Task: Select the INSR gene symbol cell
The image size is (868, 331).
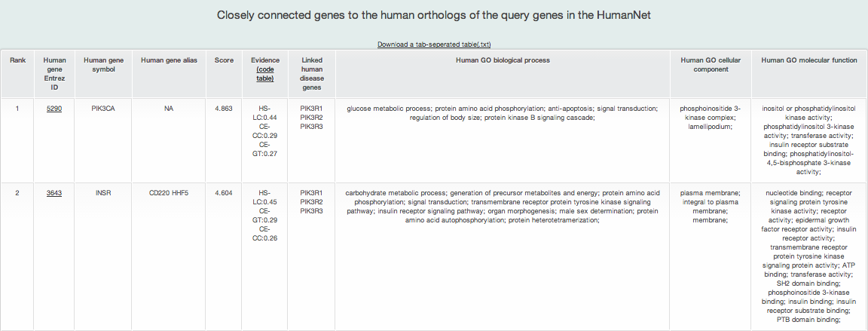Action: [x=103, y=193]
